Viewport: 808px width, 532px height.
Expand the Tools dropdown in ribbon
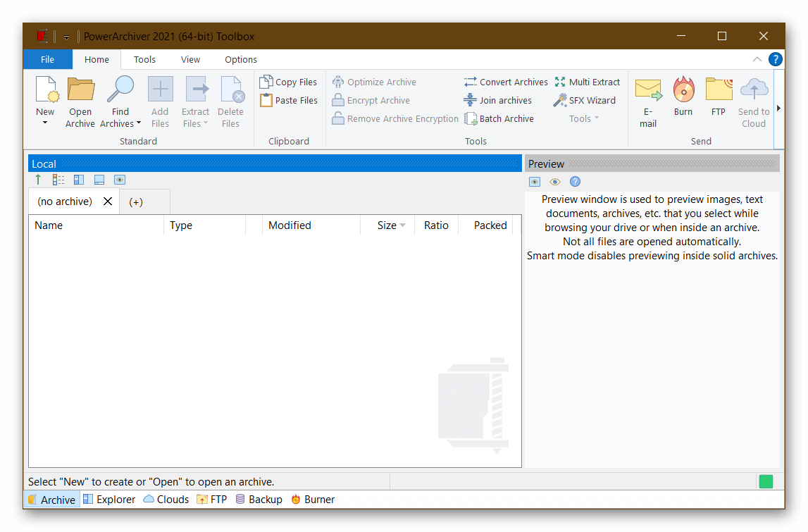pyautogui.click(x=584, y=118)
